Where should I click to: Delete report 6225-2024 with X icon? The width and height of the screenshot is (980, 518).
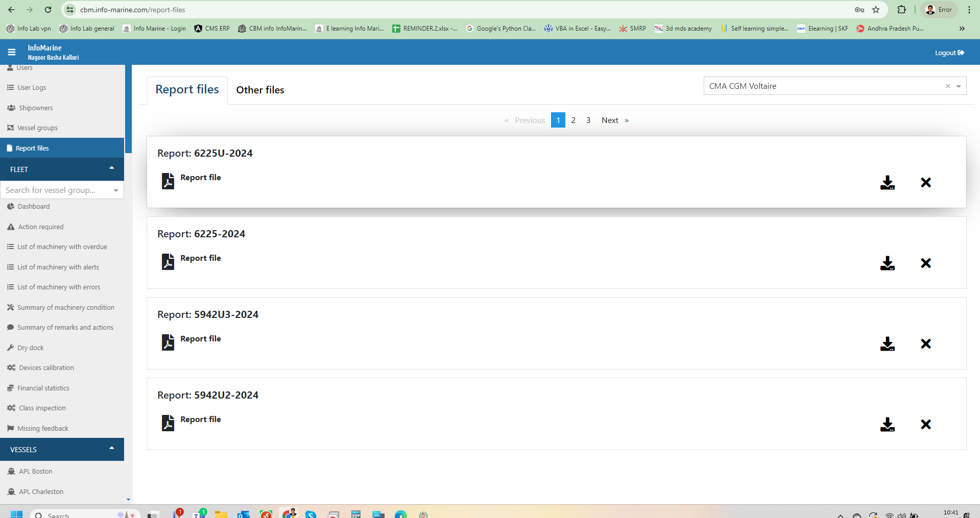coord(925,263)
